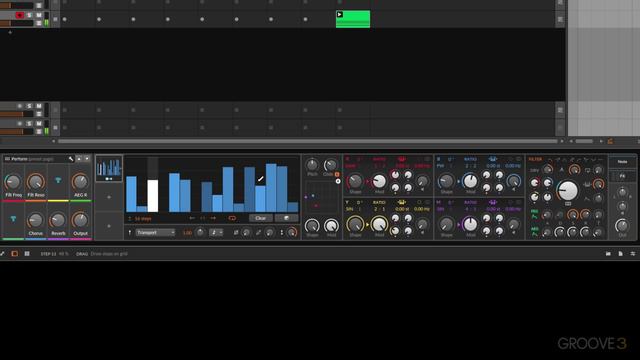Open the note timing dropdown beside rate knob

click(216, 233)
